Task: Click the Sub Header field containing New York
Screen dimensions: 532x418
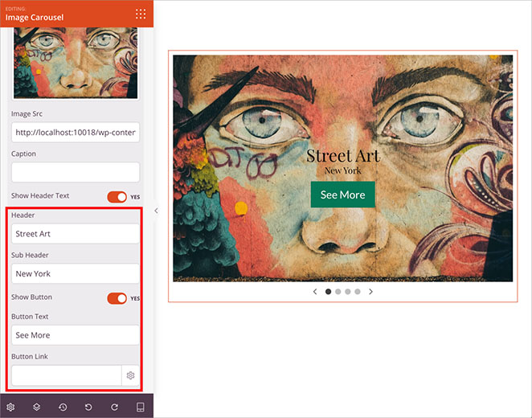Action: (x=76, y=274)
